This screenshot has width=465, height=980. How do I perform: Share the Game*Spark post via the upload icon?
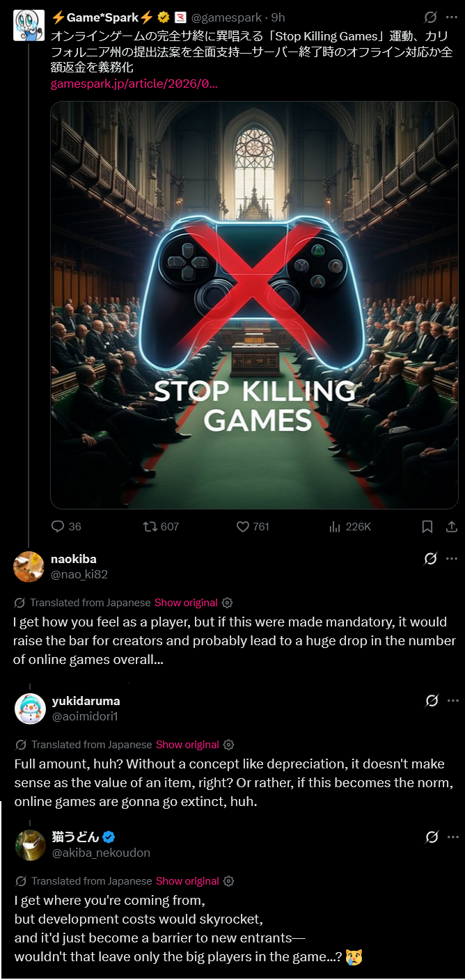(x=451, y=527)
